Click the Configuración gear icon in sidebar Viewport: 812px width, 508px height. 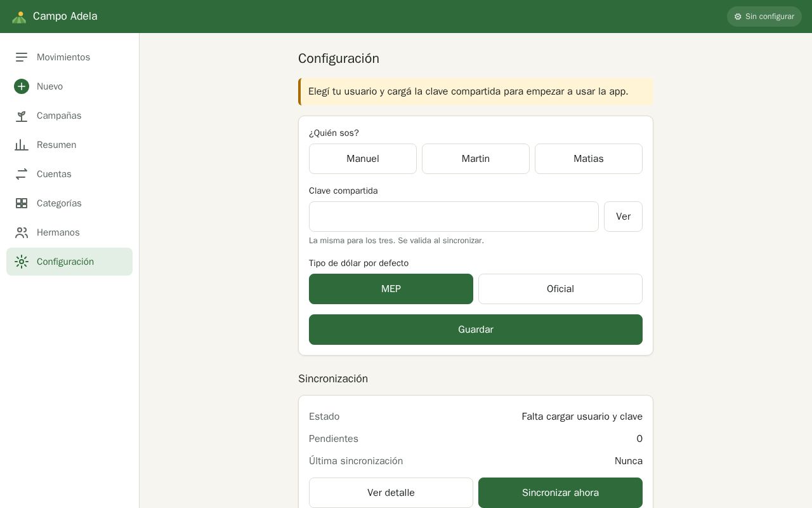22,262
